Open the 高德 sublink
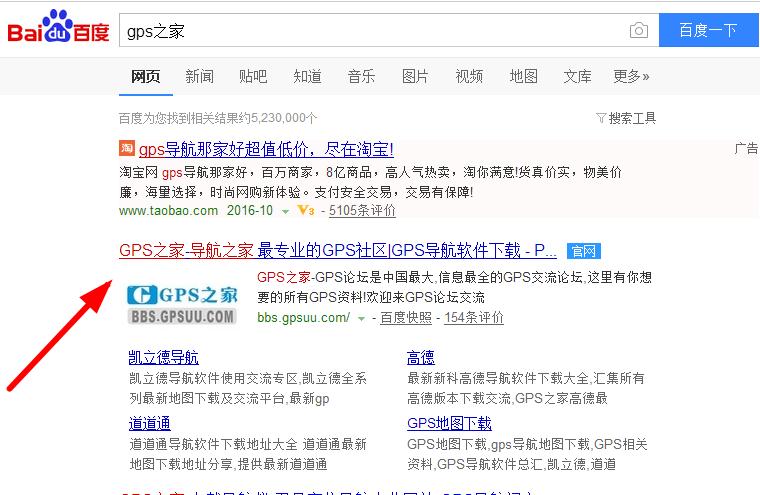Image resolution: width=760 pixels, height=495 pixels. click(x=421, y=358)
